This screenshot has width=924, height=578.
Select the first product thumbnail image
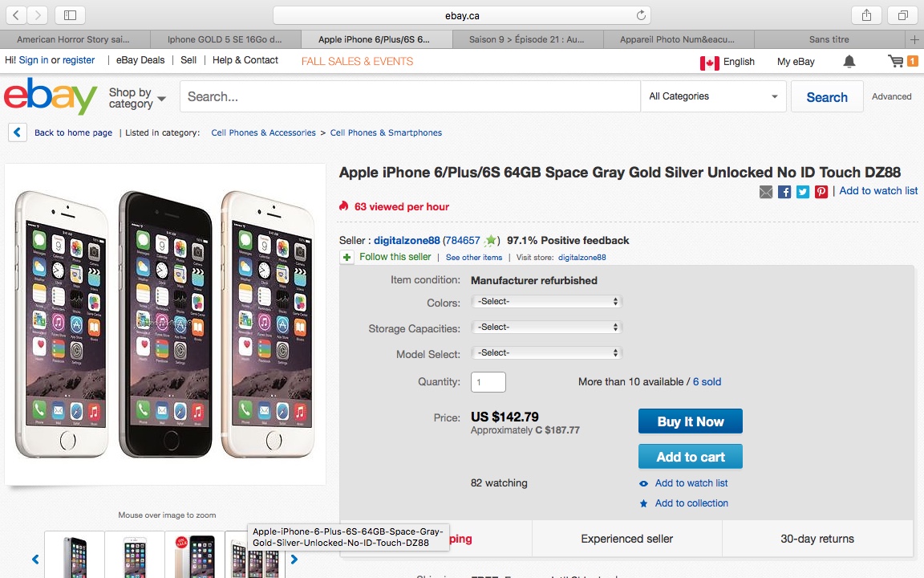click(75, 555)
